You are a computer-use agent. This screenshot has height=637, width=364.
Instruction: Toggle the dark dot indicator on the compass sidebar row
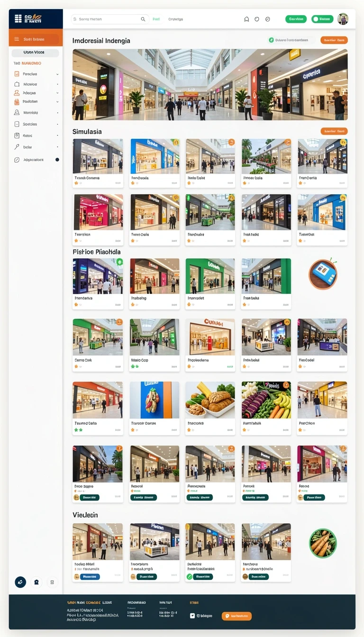point(57,160)
